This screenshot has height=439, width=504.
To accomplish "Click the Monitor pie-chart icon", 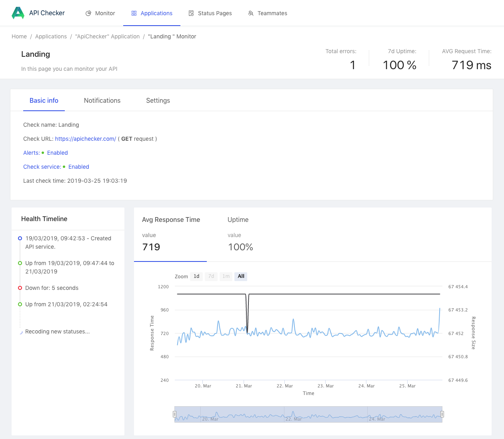I will click(x=88, y=13).
